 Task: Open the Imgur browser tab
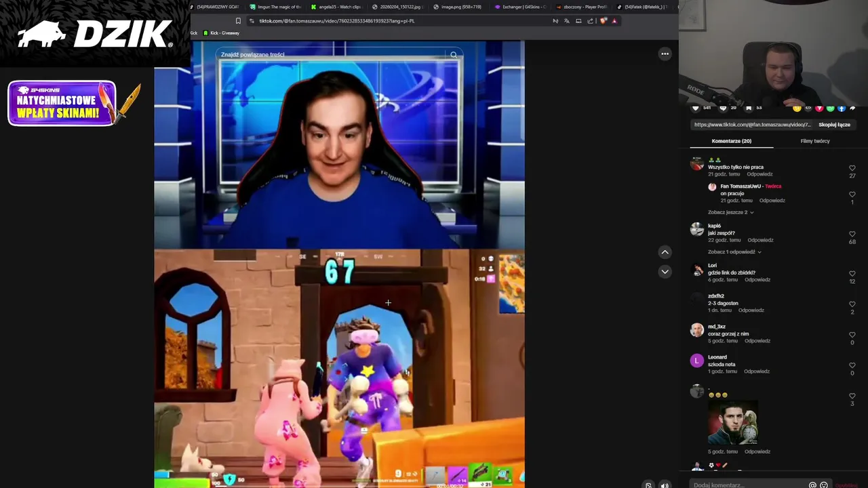coord(275,7)
